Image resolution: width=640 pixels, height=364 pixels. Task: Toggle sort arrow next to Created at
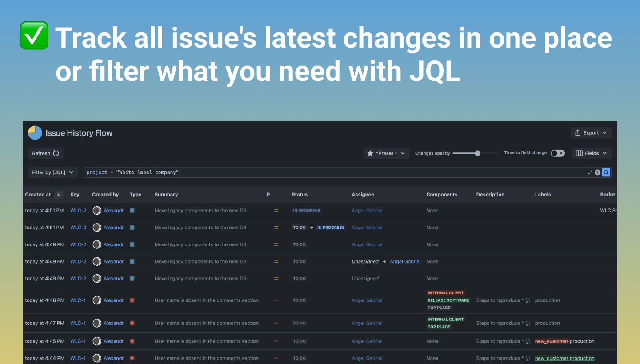58,195
